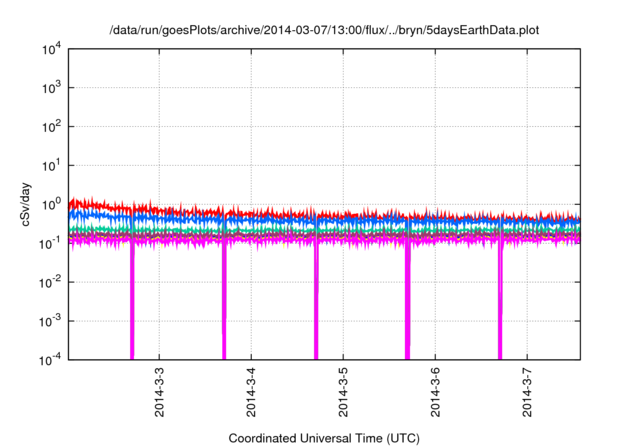Click the y-axis label 10^-3

coord(50,321)
